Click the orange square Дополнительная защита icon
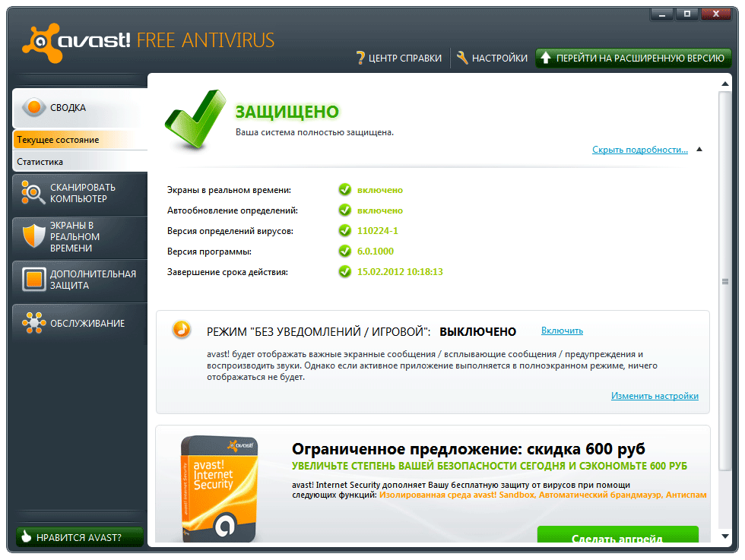 click(34, 279)
